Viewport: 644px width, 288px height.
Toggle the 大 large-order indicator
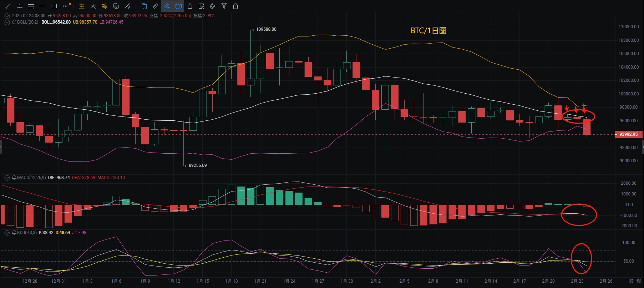pyautogui.click(x=93, y=6)
